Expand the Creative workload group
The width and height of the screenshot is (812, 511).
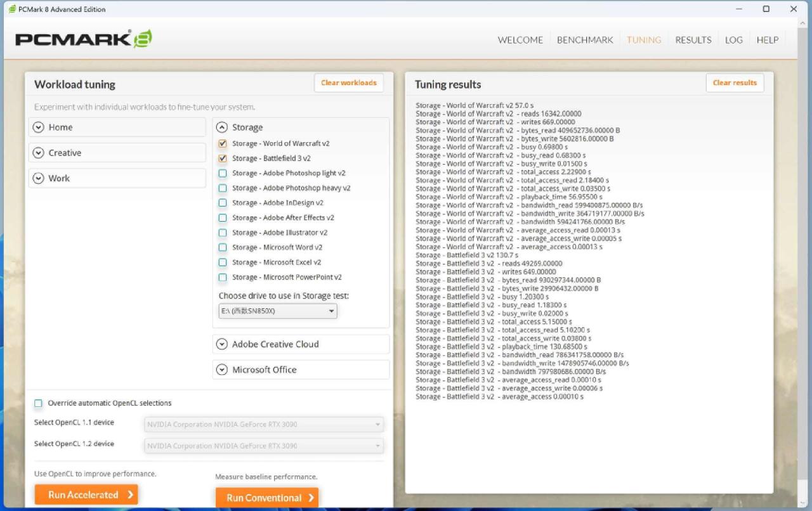tap(117, 153)
